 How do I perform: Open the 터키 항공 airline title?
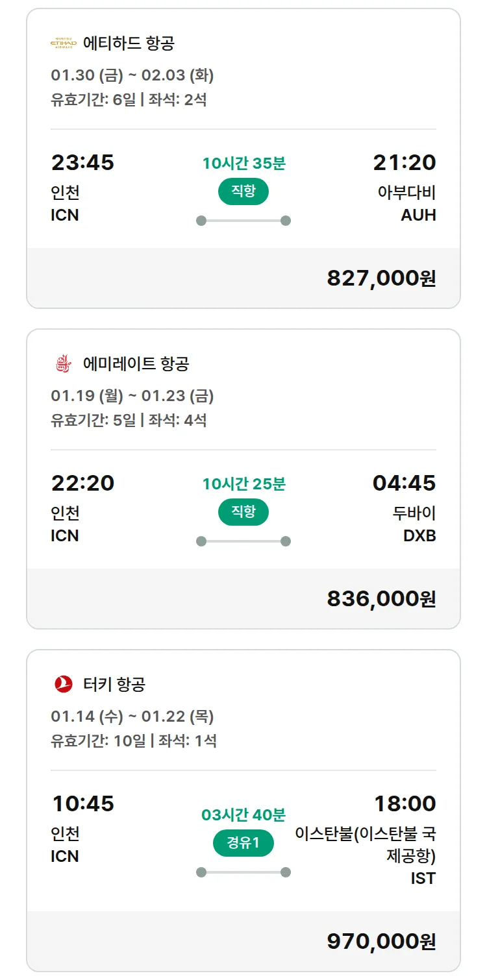click(114, 684)
